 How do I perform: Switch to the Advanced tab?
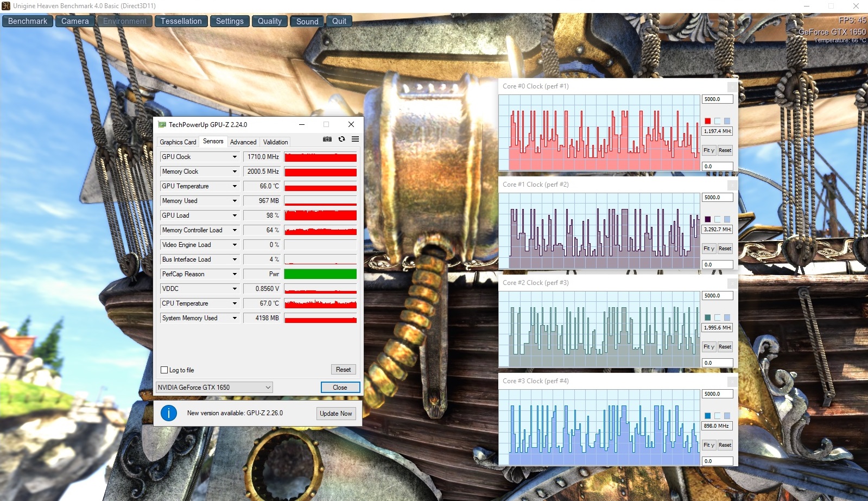(x=243, y=142)
